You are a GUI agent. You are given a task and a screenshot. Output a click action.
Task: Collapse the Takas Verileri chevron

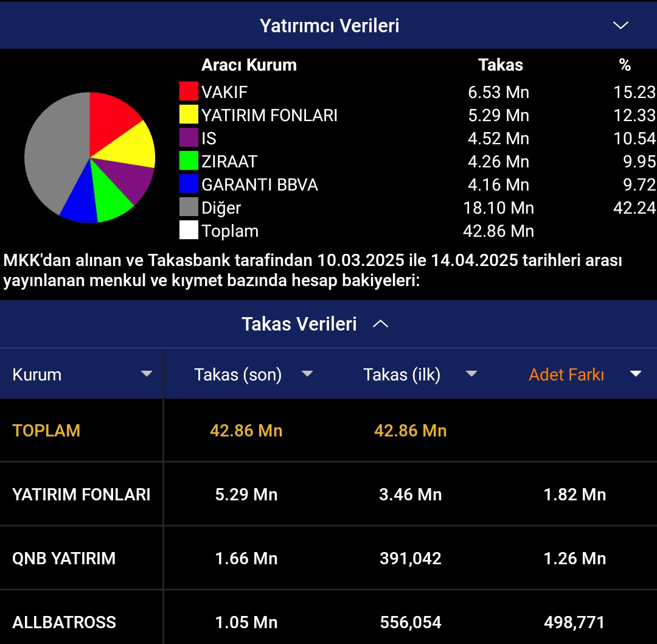[380, 324]
